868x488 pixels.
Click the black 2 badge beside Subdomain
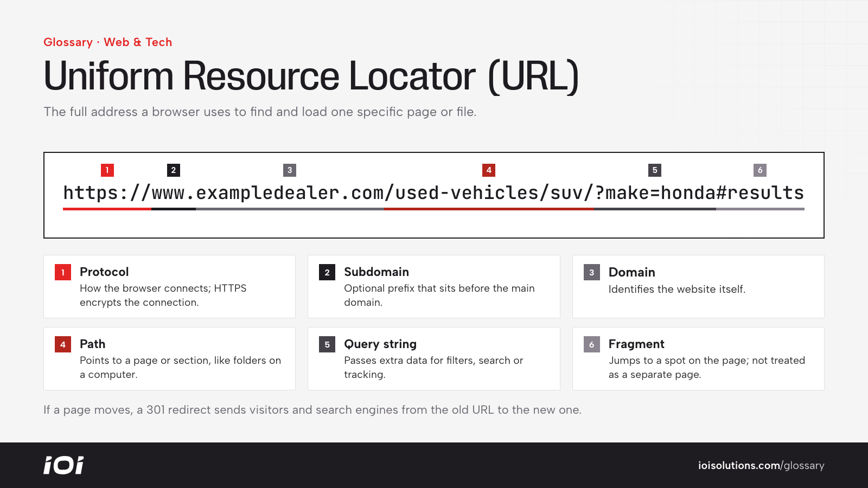pyautogui.click(x=327, y=272)
